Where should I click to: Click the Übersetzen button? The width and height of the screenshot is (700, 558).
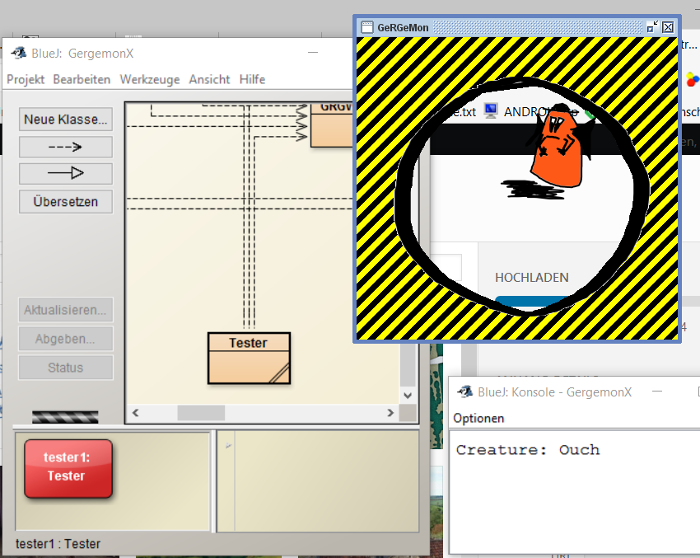(65, 201)
